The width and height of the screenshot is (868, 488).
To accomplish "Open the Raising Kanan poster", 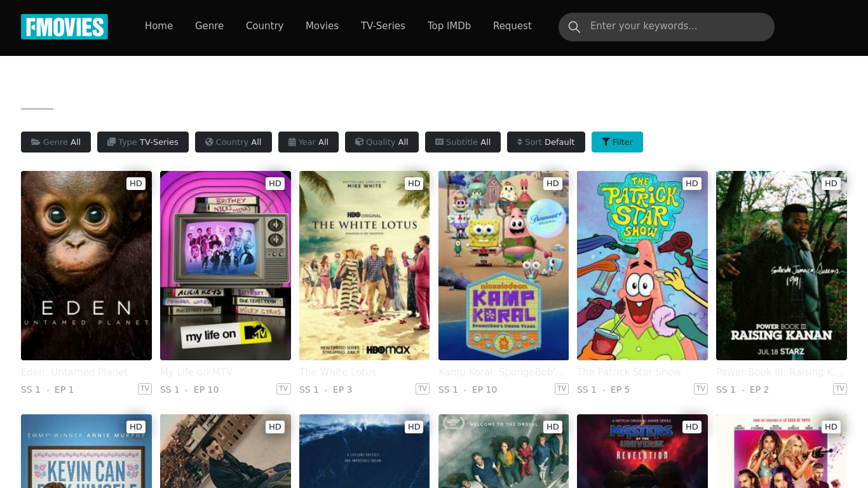I will point(782,266).
